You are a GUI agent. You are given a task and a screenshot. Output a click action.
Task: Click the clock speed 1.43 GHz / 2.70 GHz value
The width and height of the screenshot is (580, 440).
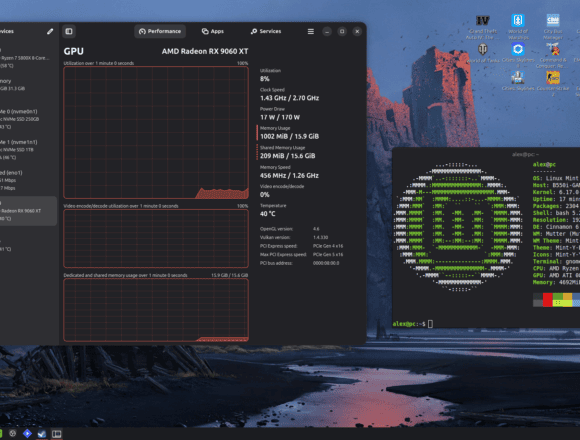[289, 98]
